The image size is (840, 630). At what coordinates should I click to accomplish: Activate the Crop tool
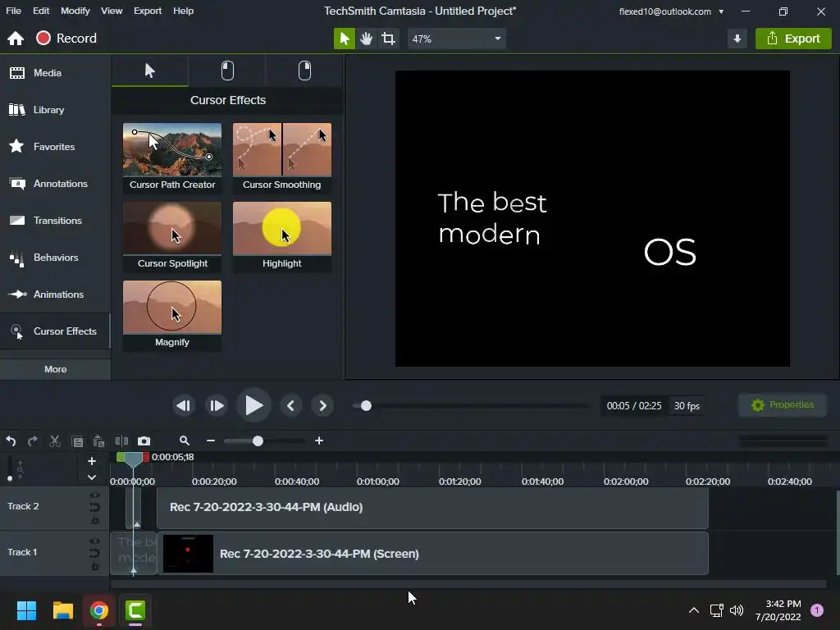(388, 39)
